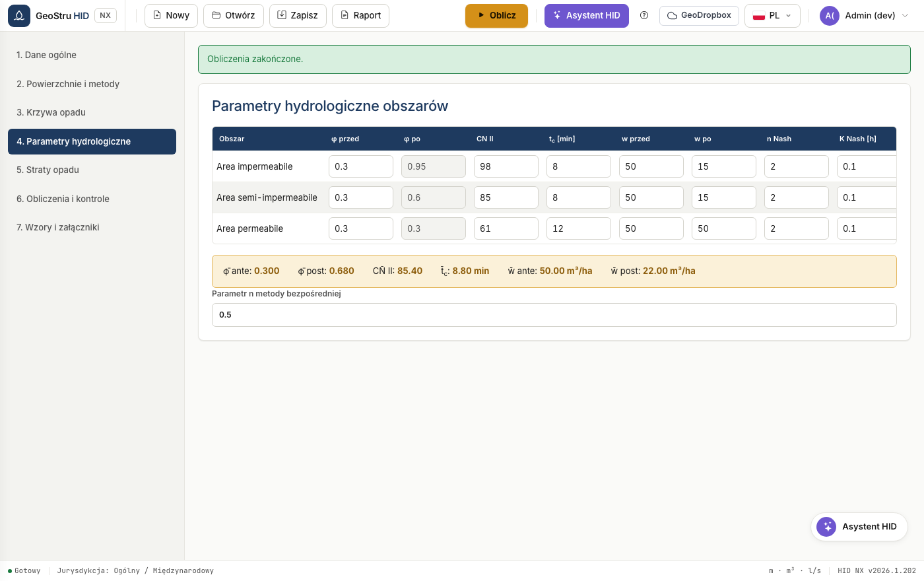Click the HID NX v2026.1.202 version label
Image resolution: width=924 pixels, height=581 pixels.
(x=876, y=570)
